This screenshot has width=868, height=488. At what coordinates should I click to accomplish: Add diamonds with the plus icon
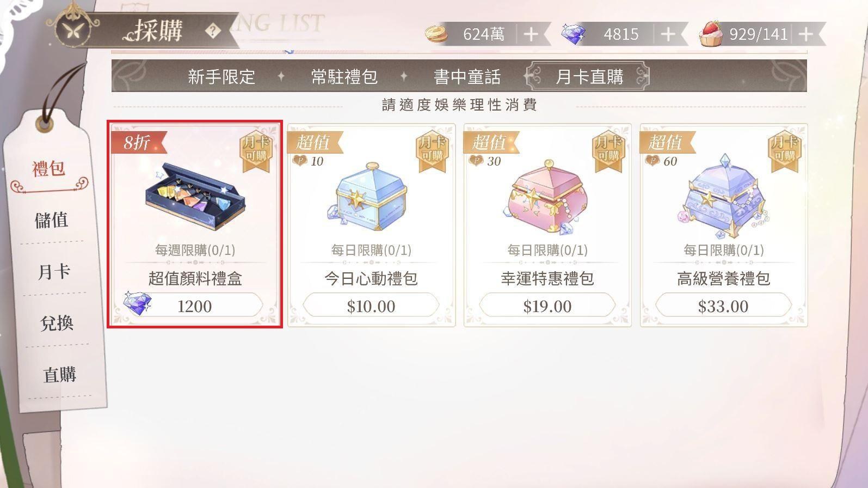point(668,34)
